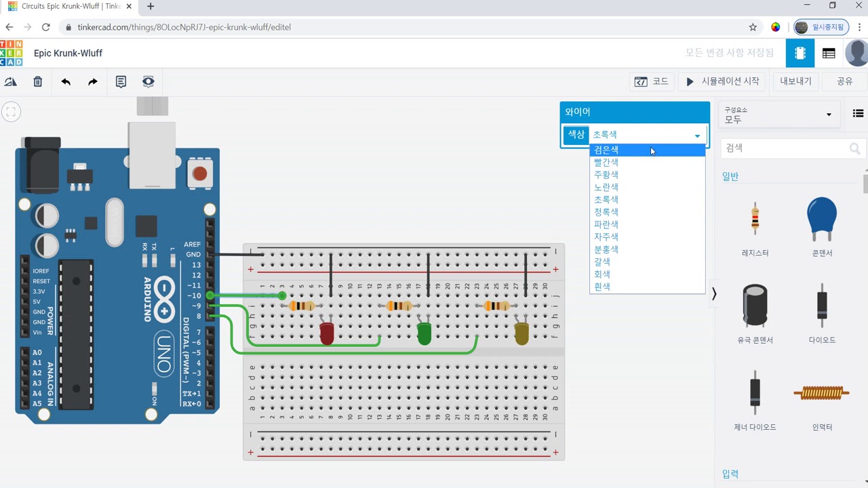Collapse the components side panel chevron

(714, 294)
